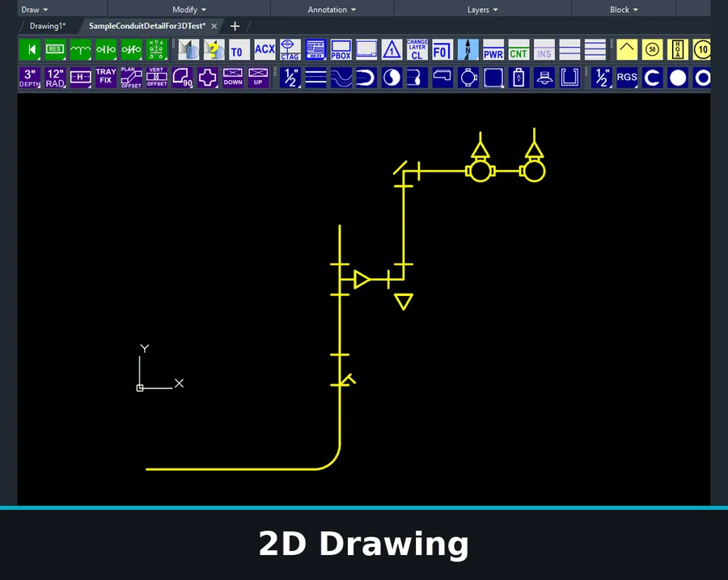Click the purple H tray section icon
728x580 pixels.
80,78
